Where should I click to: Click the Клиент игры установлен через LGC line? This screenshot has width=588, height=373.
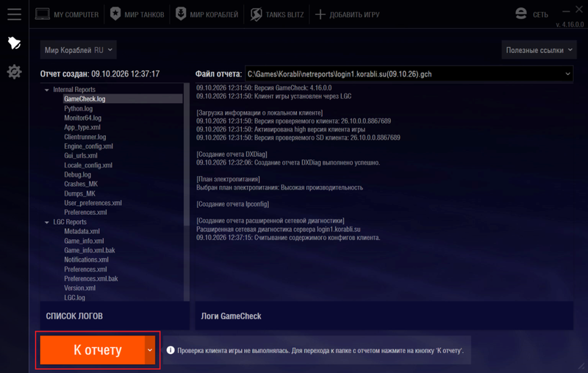[273, 96]
